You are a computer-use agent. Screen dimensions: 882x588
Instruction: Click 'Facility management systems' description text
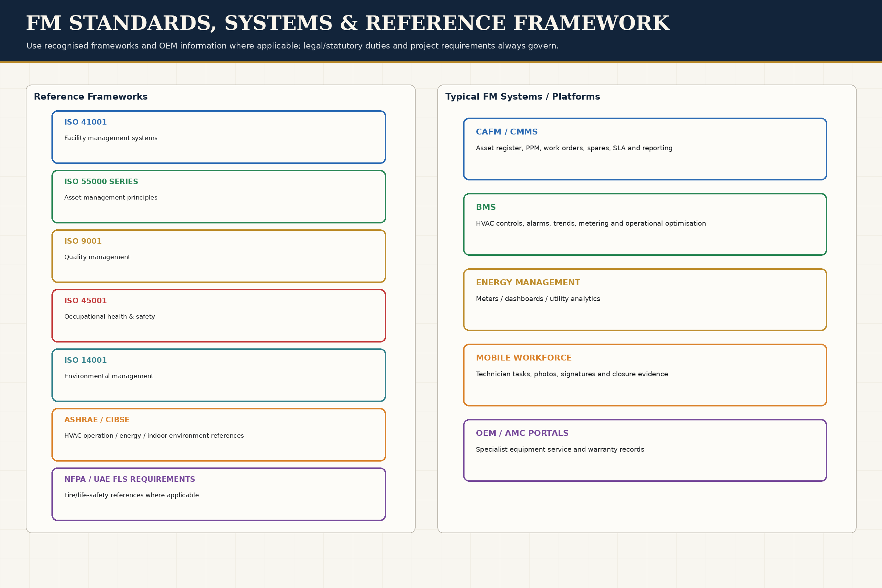111,138
